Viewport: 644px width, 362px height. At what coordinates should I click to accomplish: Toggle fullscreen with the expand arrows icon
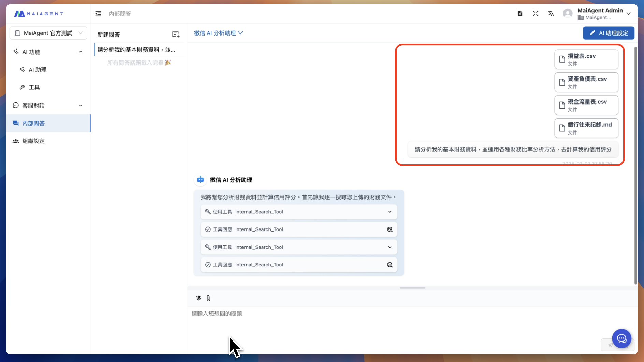(536, 14)
